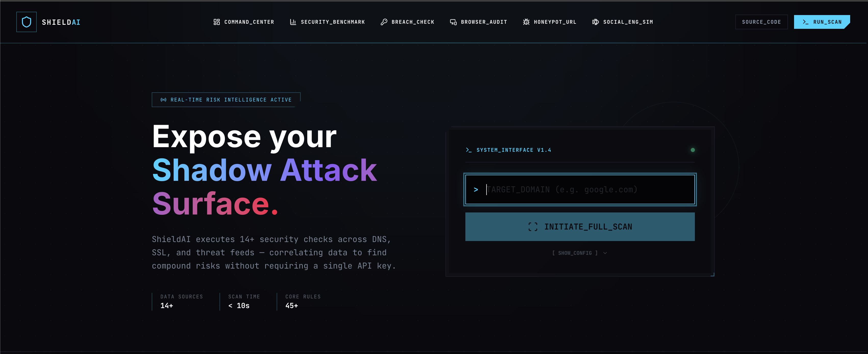Click the INITIATE_FULL_SCAN button
The width and height of the screenshot is (868, 354).
(580, 226)
